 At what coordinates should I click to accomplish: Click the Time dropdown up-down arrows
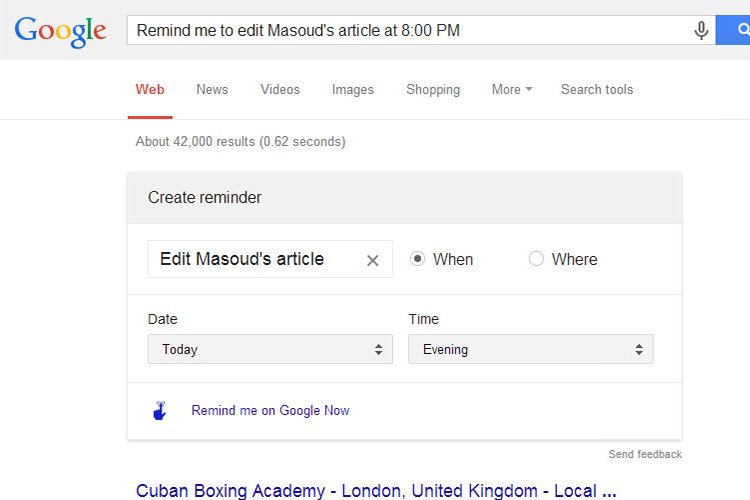point(639,349)
